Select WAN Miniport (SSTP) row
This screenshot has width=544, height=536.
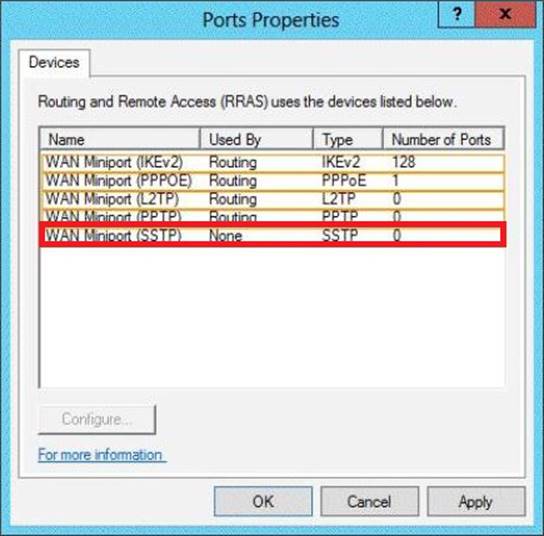(x=272, y=235)
